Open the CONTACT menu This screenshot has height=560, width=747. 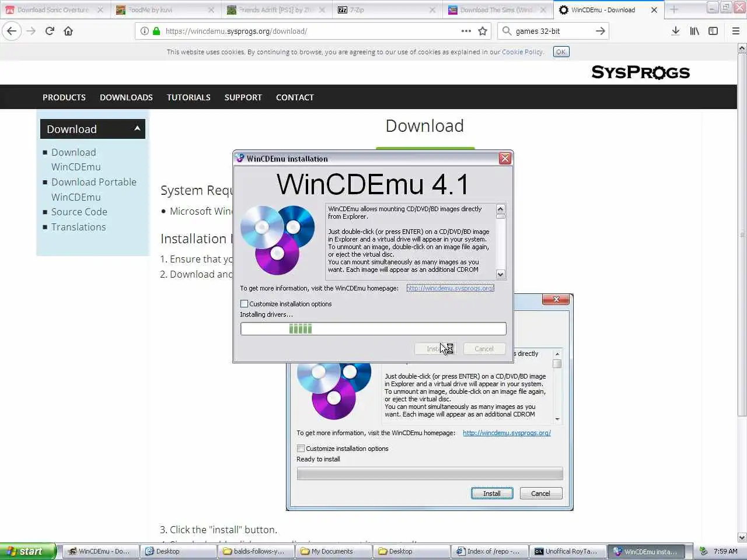point(295,97)
